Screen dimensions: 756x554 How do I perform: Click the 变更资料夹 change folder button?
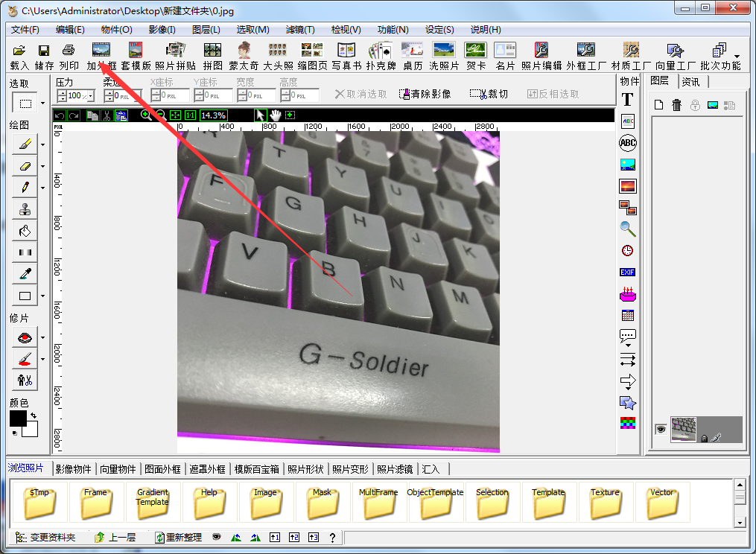(x=45, y=537)
